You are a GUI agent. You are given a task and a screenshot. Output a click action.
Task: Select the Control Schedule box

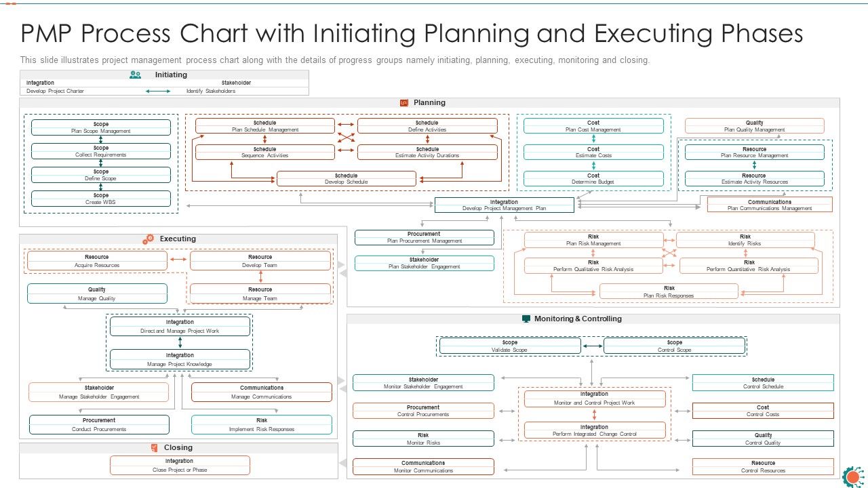click(x=763, y=383)
